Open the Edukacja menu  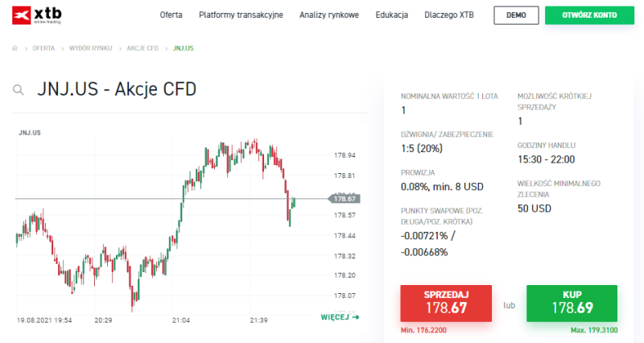pyautogui.click(x=392, y=15)
